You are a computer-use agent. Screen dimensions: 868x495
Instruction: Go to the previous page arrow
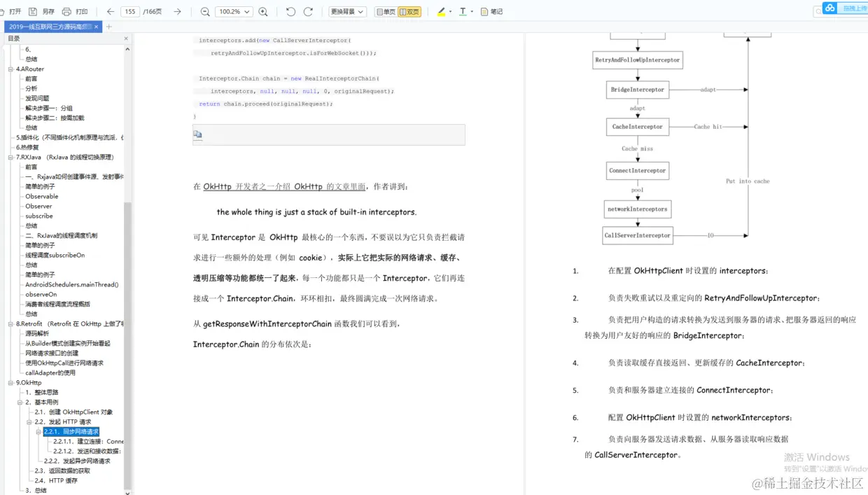(x=111, y=12)
